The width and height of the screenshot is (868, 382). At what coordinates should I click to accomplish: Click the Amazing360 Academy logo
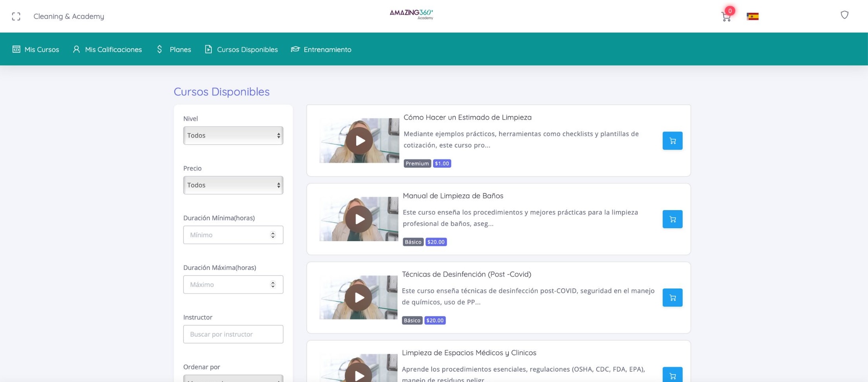(x=411, y=14)
